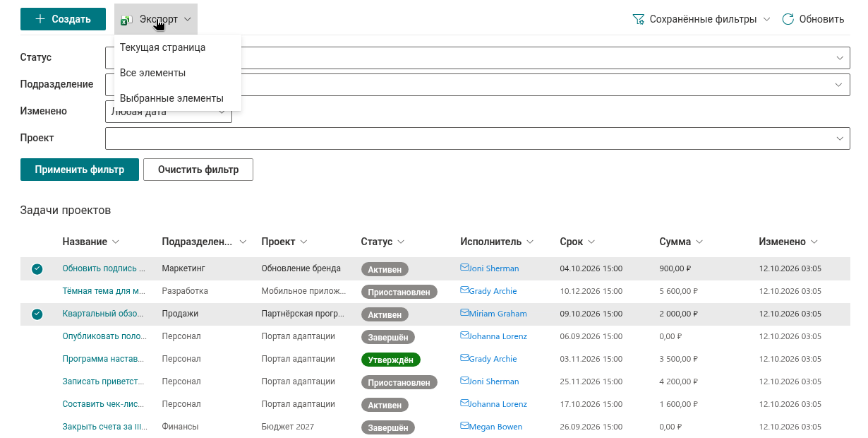Click the Финансы department cell
This screenshot has width=868, height=438.
pyautogui.click(x=180, y=427)
